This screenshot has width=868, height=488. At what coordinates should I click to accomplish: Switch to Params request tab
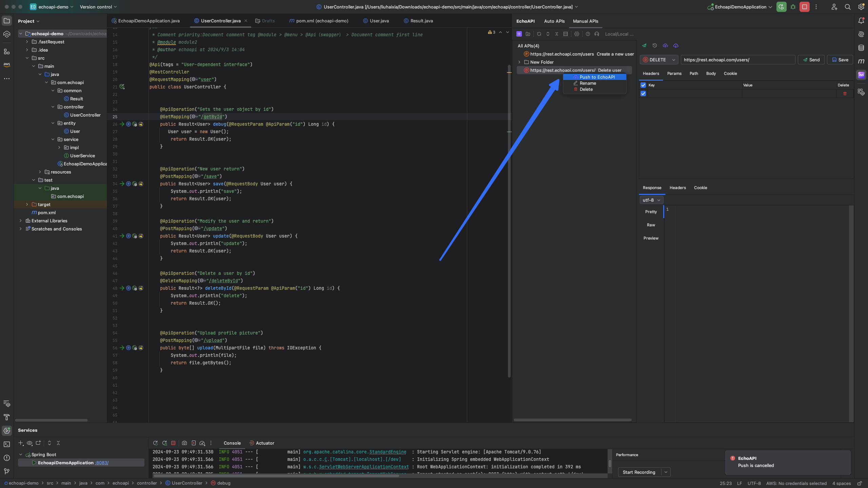click(x=674, y=74)
